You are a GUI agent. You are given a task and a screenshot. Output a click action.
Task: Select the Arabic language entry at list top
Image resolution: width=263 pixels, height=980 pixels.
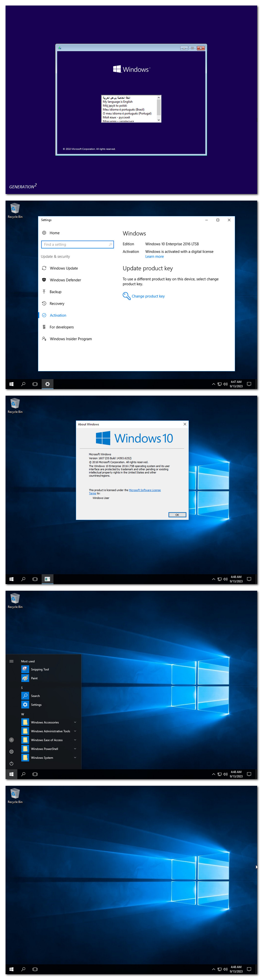[117, 98]
